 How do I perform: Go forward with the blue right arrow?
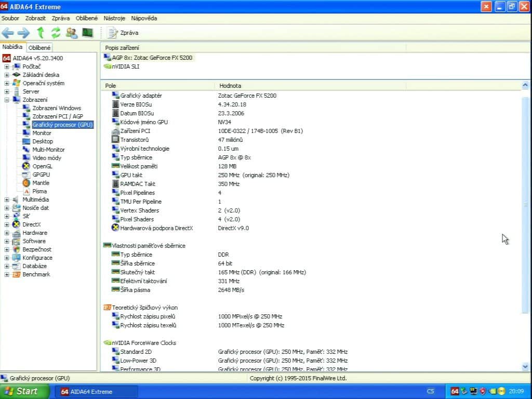pyautogui.click(x=23, y=33)
